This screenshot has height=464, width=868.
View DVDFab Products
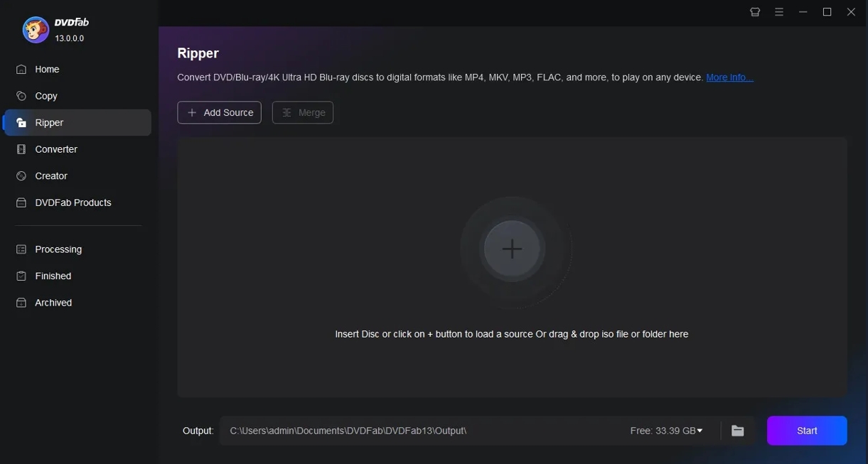click(77, 203)
